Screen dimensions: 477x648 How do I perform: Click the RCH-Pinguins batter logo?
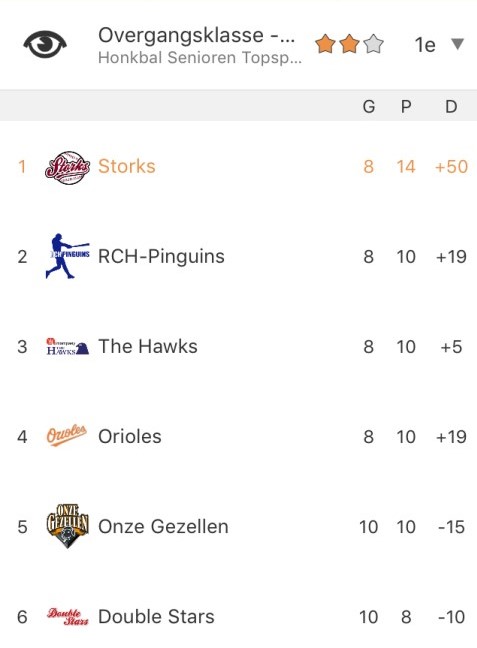(x=67, y=256)
